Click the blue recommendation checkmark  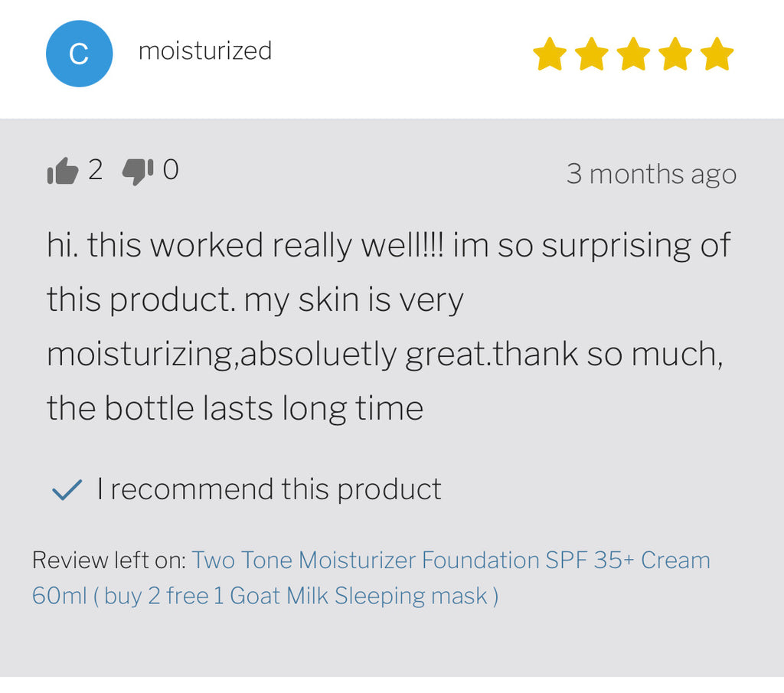(67, 489)
